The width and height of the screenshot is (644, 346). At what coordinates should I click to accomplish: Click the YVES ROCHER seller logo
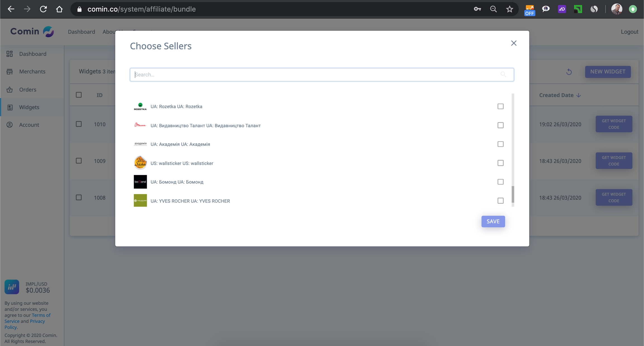(140, 200)
